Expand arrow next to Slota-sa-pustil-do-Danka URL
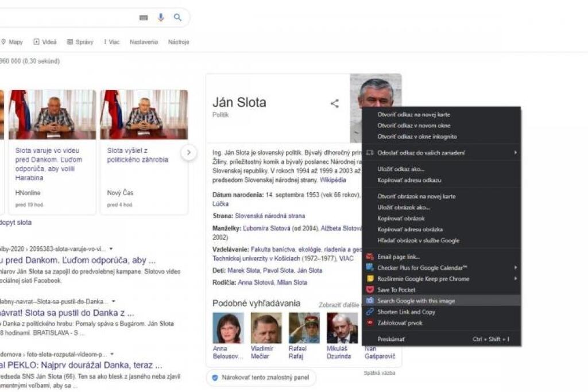This screenshot has width=588, height=392. [x=113, y=301]
